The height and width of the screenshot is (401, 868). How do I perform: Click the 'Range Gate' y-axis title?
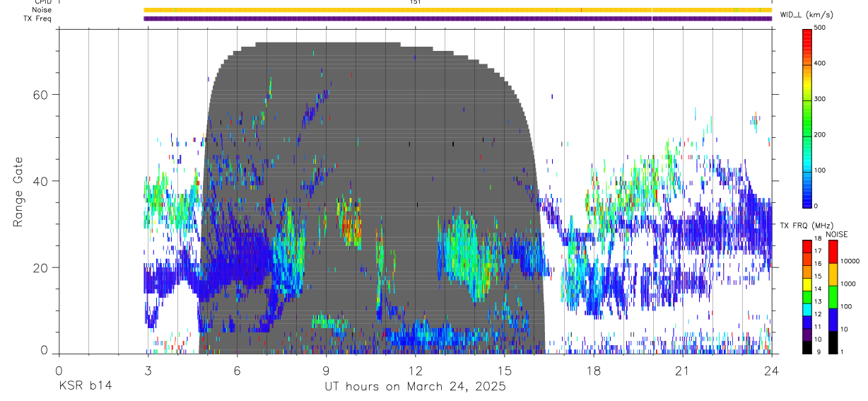click(x=19, y=191)
